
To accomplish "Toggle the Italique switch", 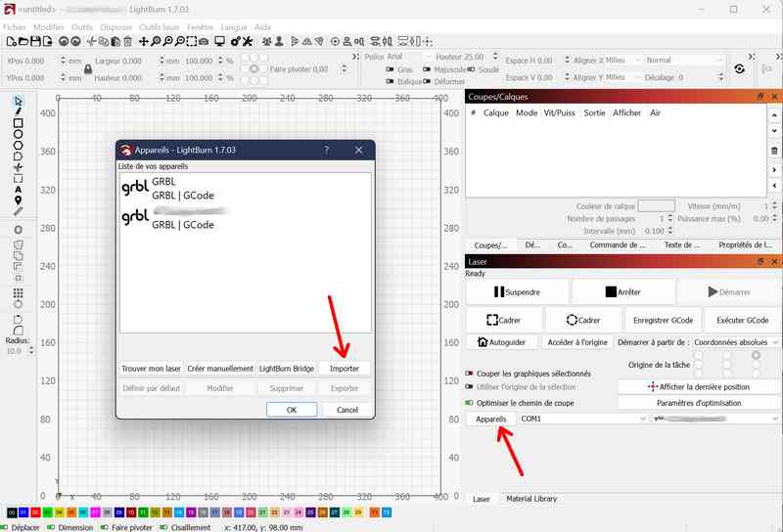I will pyautogui.click(x=391, y=81).
